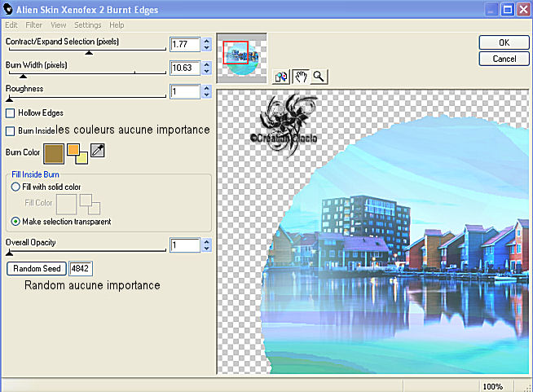Click the Random Seed button
533x392 pixels.
(36, 268)
